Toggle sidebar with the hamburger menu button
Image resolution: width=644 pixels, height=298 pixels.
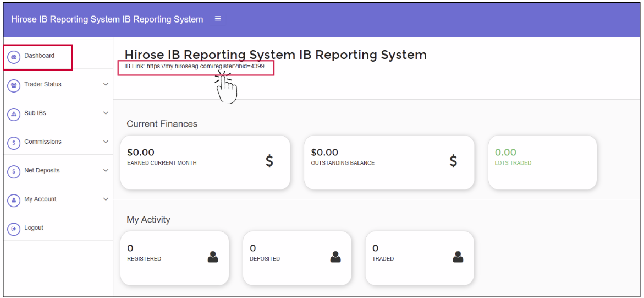(218, 19)
